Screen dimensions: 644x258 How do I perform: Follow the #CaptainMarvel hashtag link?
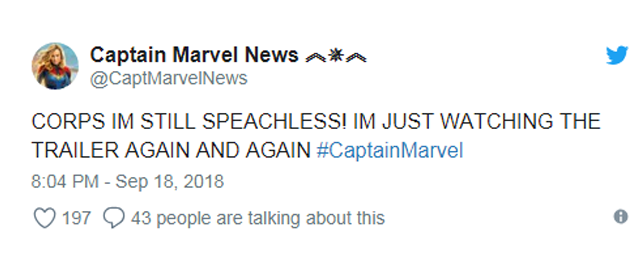pyautogui.click(x=390, y=150)
